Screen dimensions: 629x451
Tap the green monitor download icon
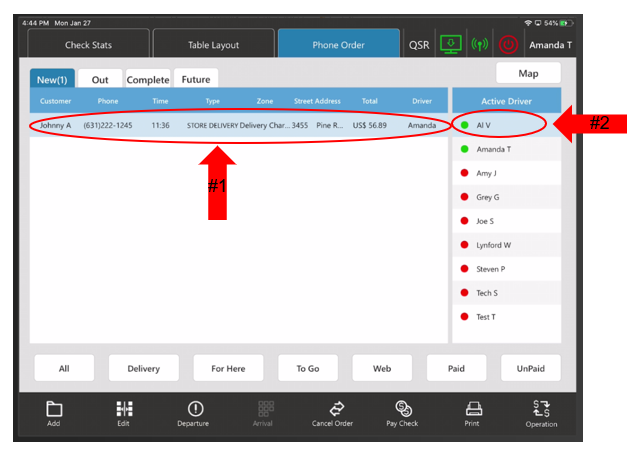pos(450,44)
